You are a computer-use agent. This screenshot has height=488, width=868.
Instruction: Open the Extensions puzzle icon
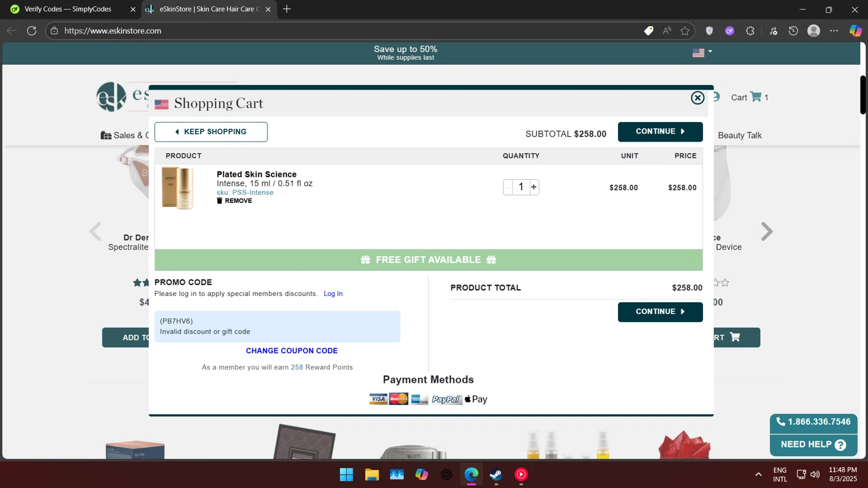click(751, 31)
